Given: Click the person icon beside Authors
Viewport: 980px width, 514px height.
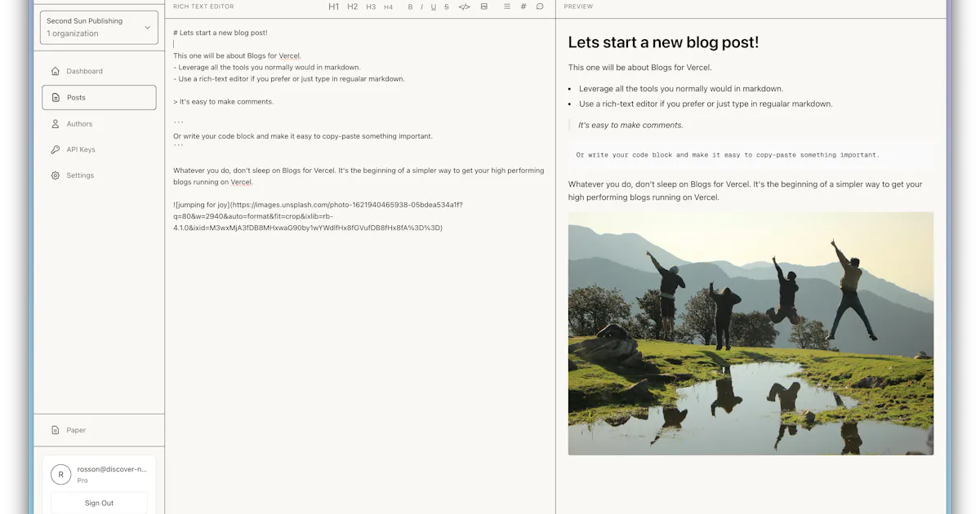Looking at the screenshot, I should click(x=56, y=124).
